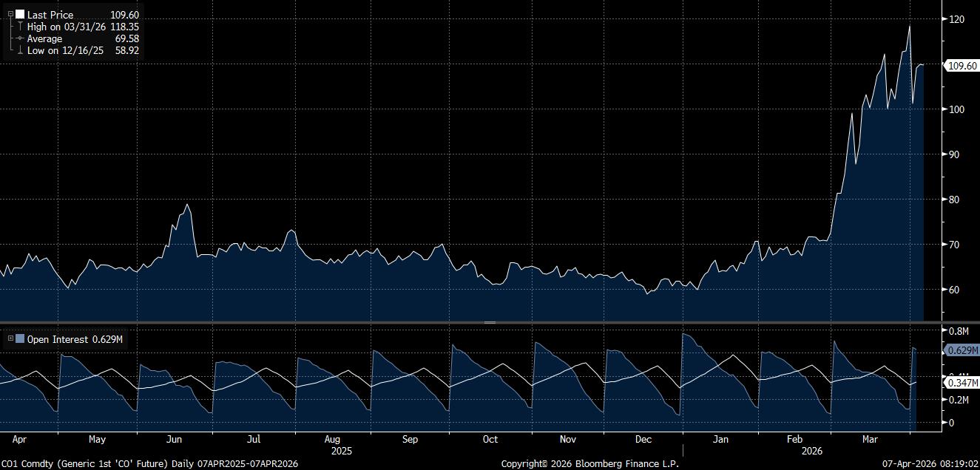
Task: Expand the Open Interest legend entry
Action: point(10,339)
